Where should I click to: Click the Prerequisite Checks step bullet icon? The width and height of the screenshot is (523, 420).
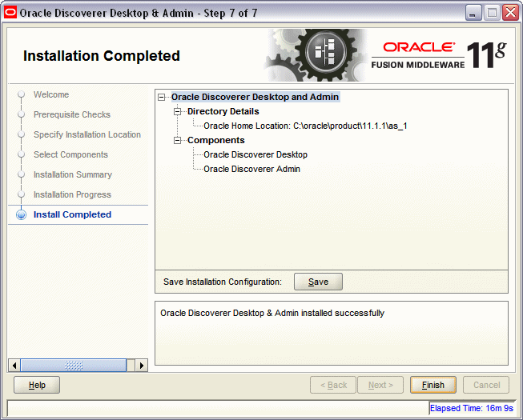click(x=22, y=114)
